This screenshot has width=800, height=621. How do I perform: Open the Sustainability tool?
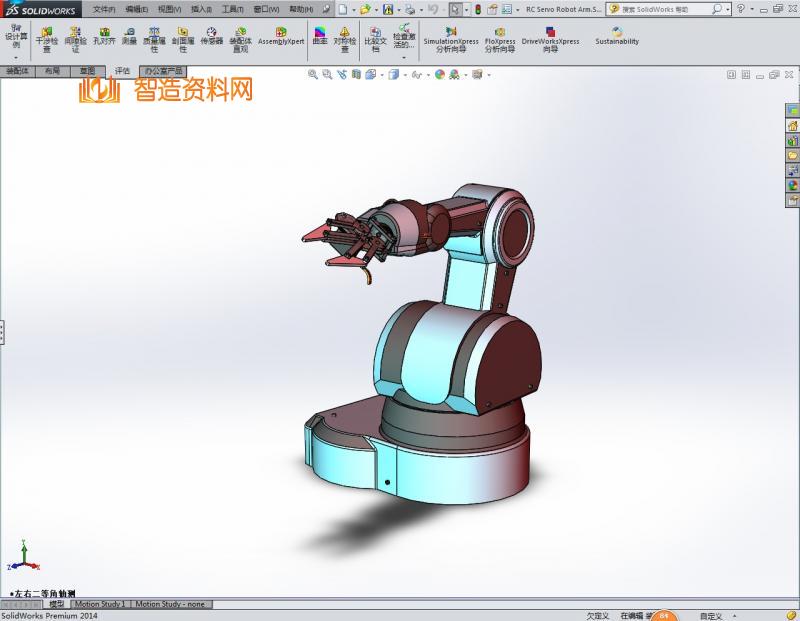617,37
